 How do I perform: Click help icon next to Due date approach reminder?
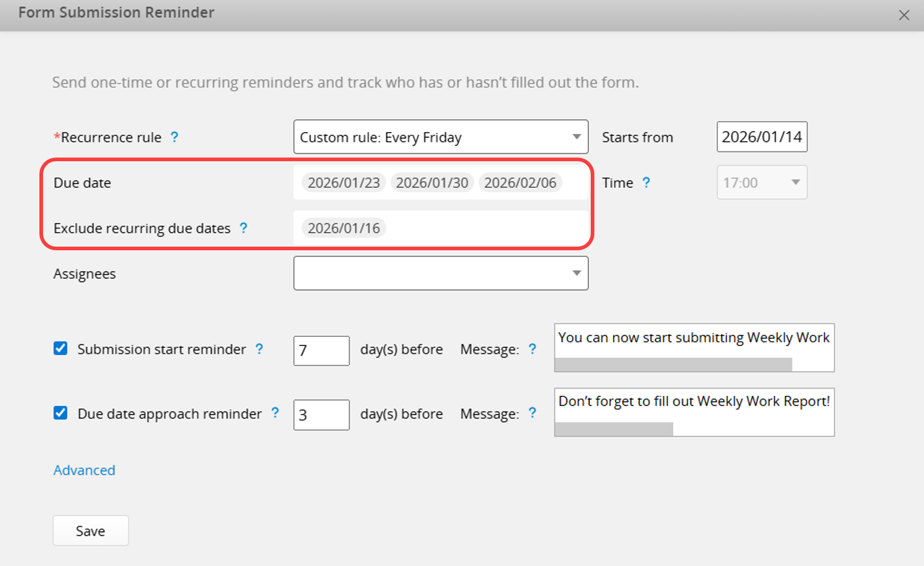pyautogui.click(x=275, y=413)
